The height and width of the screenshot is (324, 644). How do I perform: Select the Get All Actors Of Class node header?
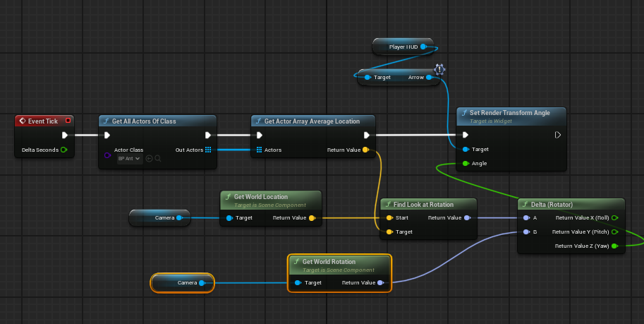tap(157, 121)
